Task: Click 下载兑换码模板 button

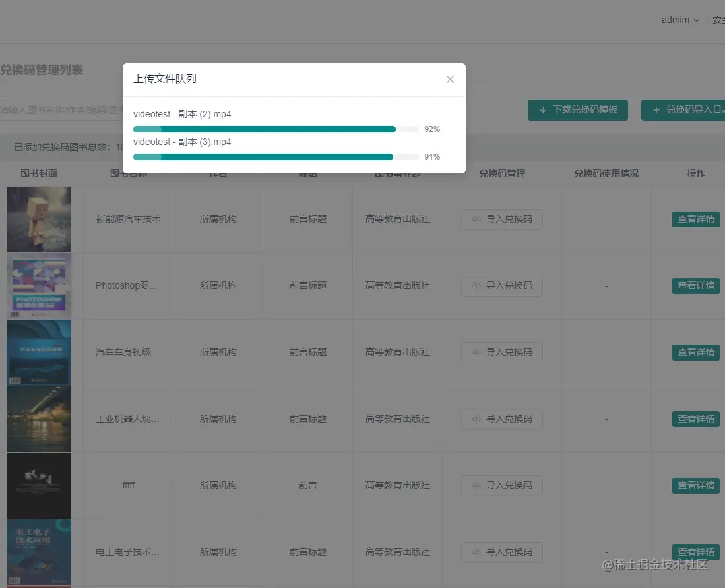Action: 577,110
